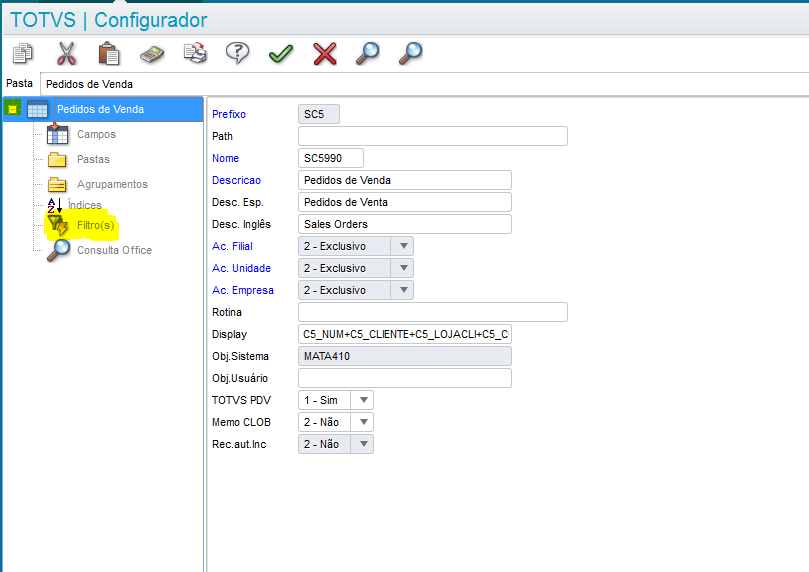
Task: Click the empty Rotina input field
Action: point(433,312)
